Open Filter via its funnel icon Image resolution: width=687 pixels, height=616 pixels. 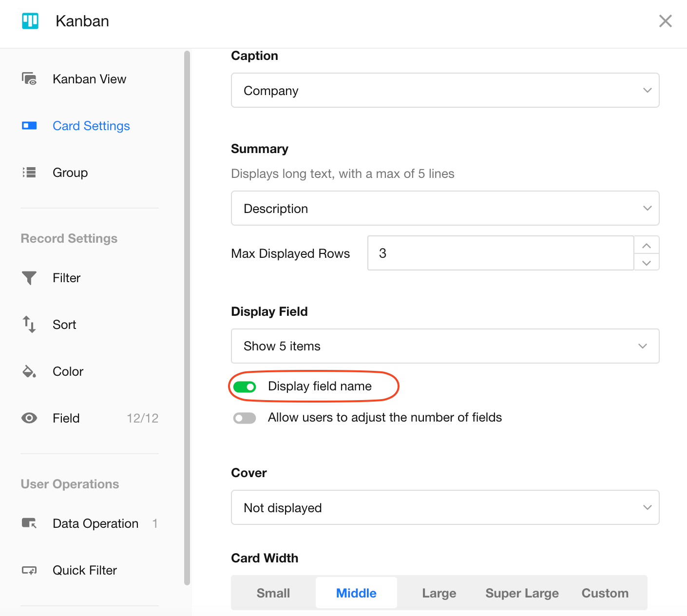click(x=29, y=278)
